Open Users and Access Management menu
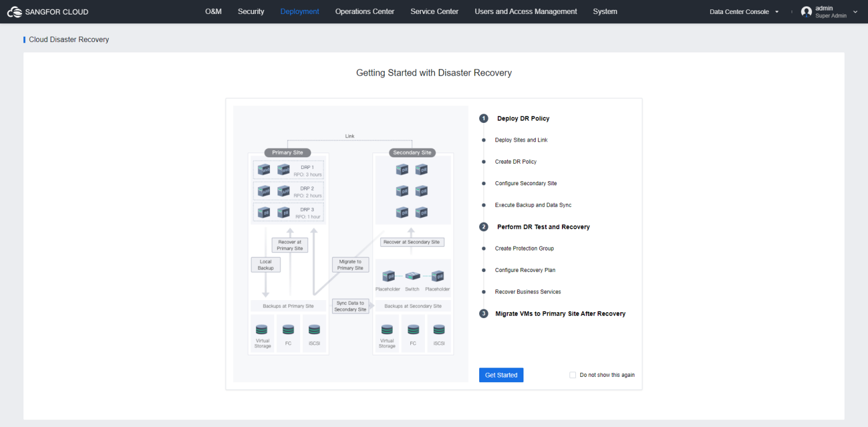Screen dimensions: 868x427 526,12
